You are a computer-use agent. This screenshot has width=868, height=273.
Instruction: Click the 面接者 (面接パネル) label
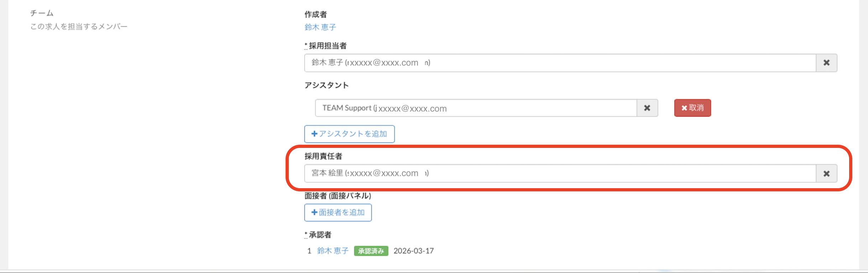pos(338,196)
